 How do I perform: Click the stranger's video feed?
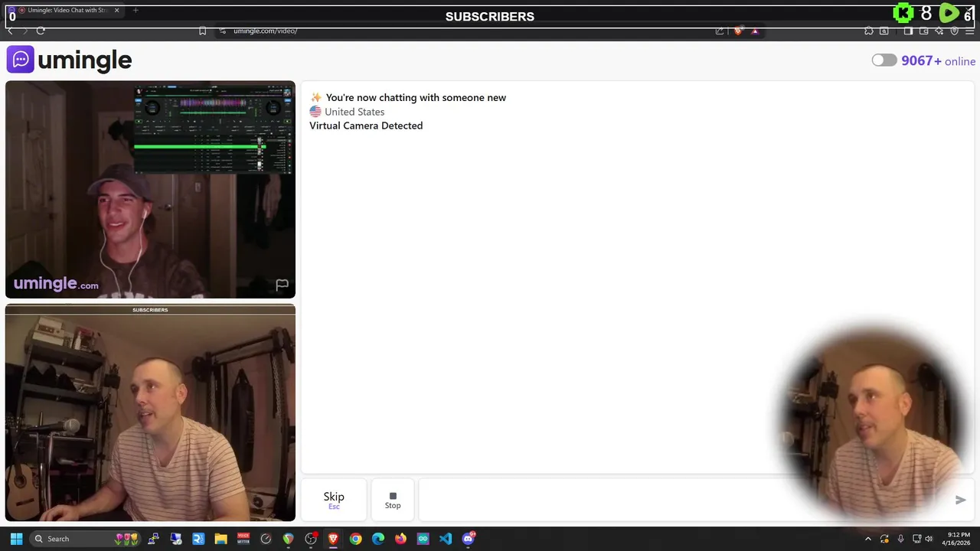coord(150,190)
